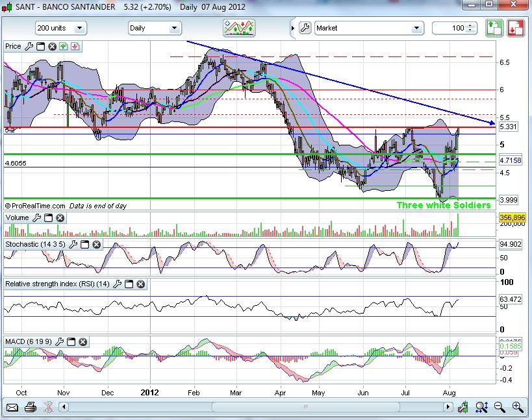Maximize the Price panel
This screenshot has width=532, height=420.
click(x=41, y=47)
